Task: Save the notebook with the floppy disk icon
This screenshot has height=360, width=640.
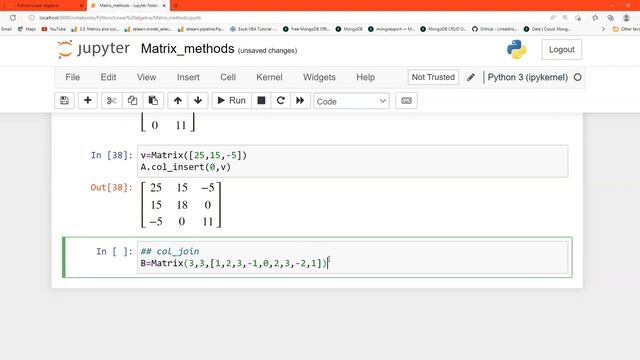Action: (64, 100)
